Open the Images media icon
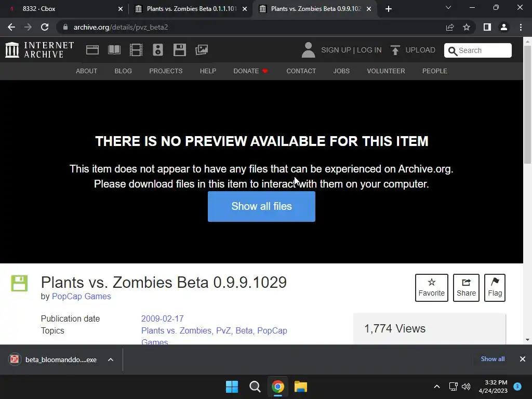Image resolution: width=532 pixels, height=399 pixels. point(202,50)
